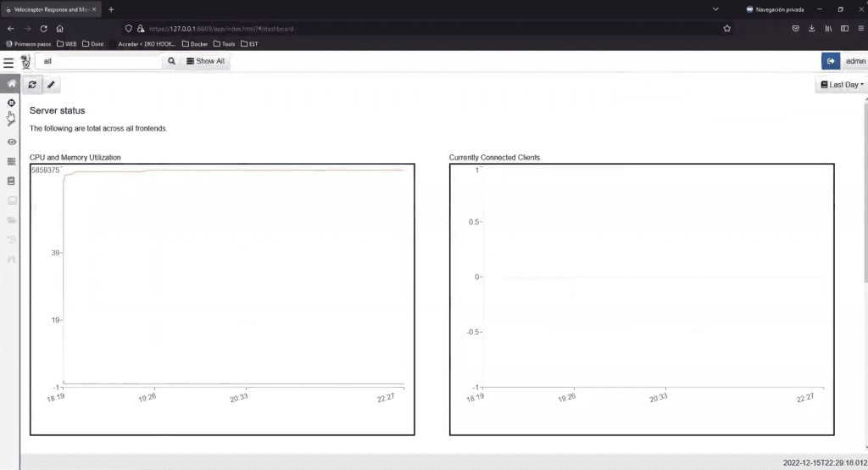Refresh the dashboard with sync icon
Image resolution: width=868 pixels, height=470 pixels.
tap(32, 85)
